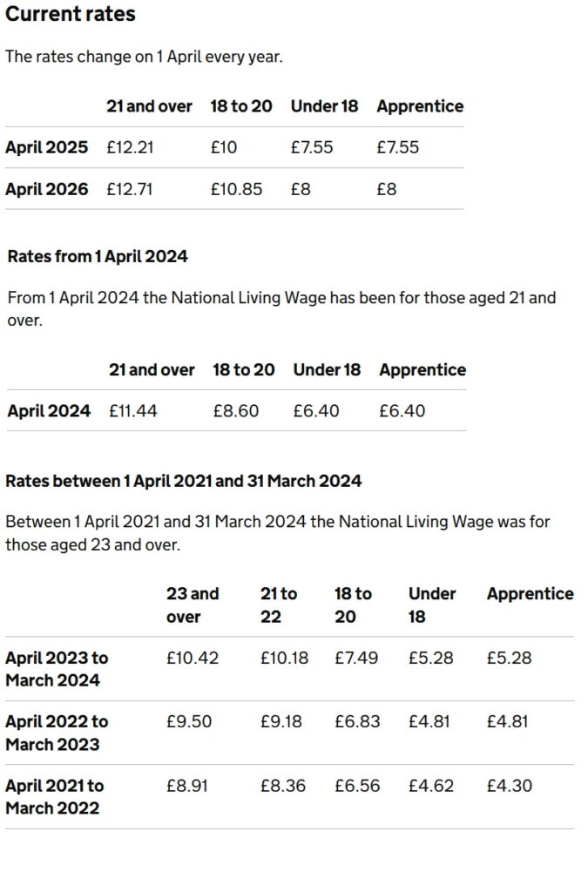This screenshot has height=892, width=588.
Task: Select the "April 2021 to March 2022" row label
Action: coord(54,796)
